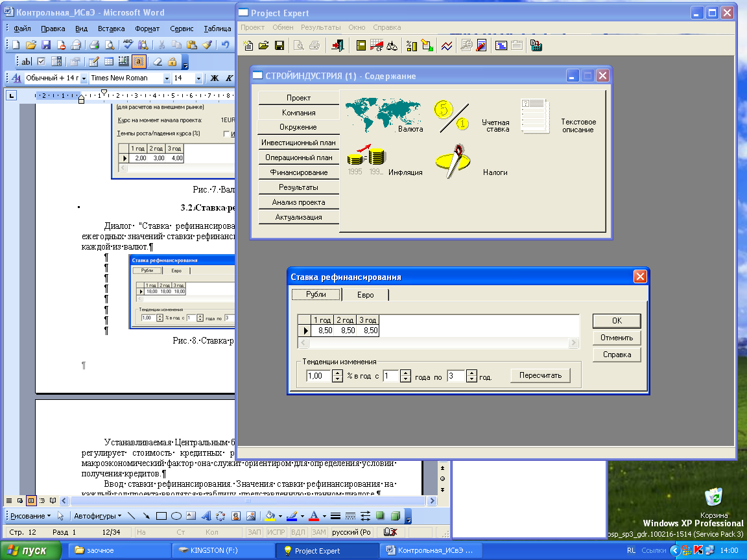The image size is (747, 560).
Task: Open the Автофигуры dropdown
Action: coord(97,516)
